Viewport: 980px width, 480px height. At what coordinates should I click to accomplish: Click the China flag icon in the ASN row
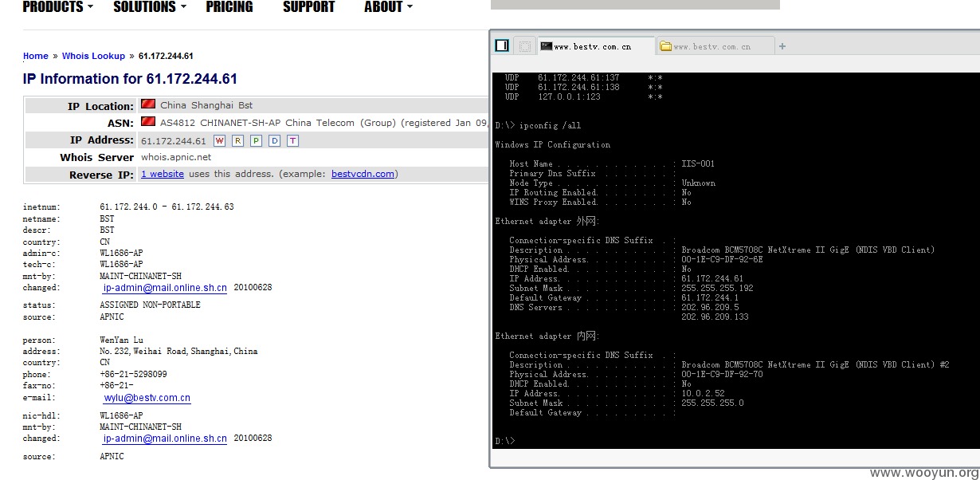pos(147,122)
